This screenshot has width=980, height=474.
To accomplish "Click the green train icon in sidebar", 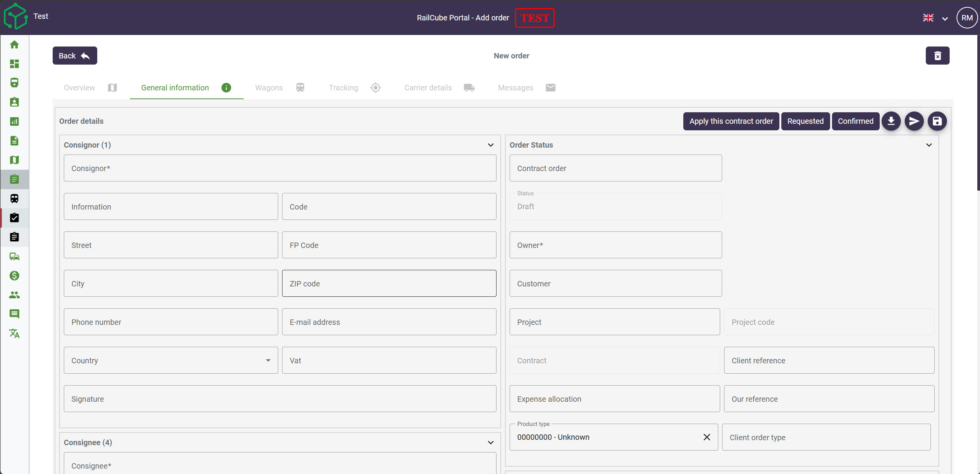I will coord(14,83).
